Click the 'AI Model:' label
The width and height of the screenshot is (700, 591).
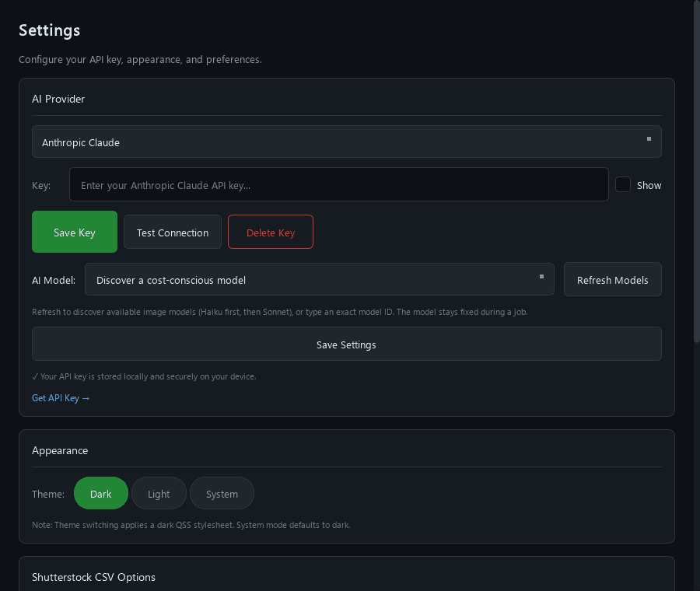click(54, 280)
